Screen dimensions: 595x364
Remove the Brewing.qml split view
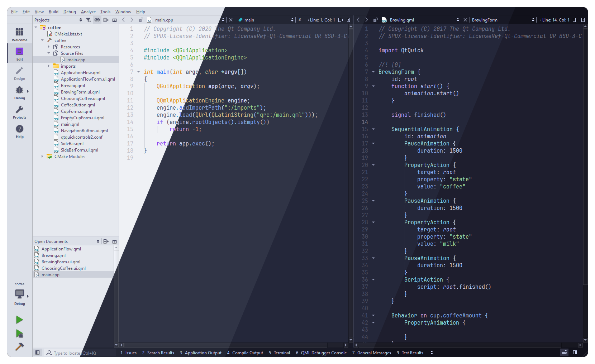pos(583,20)
